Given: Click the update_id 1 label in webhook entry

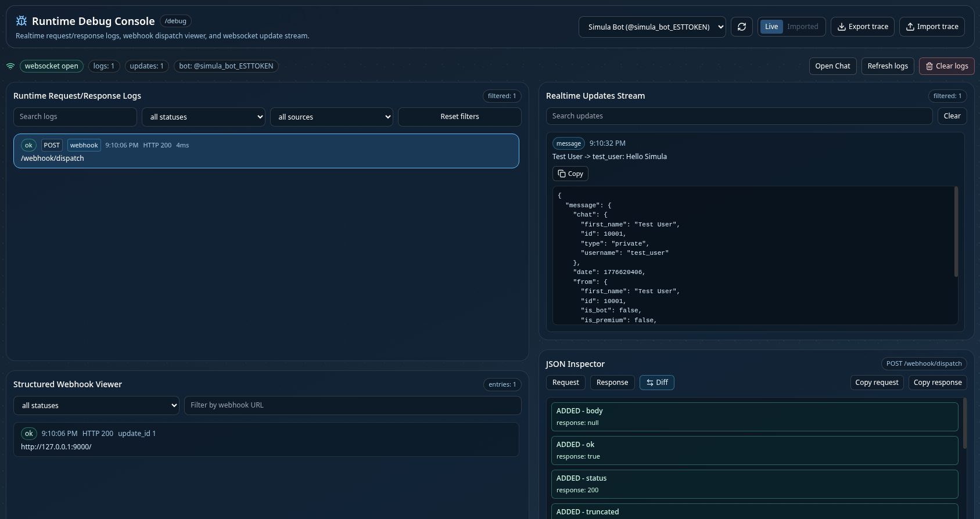Looking at the screenshot, I should click(137, 434).
